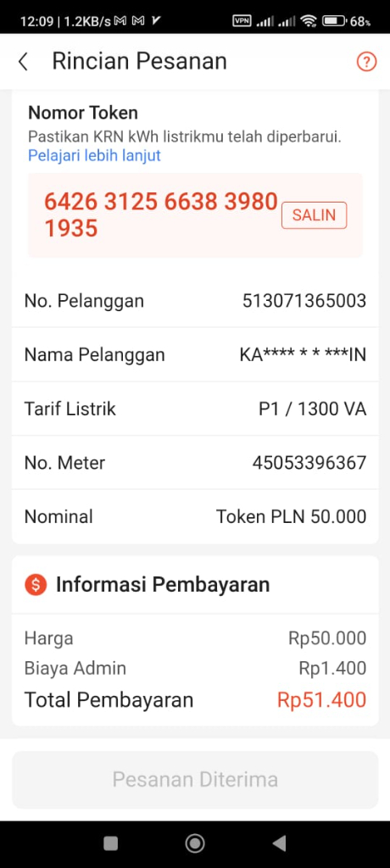Tap the battery icon in status bar

coord(334,21)
